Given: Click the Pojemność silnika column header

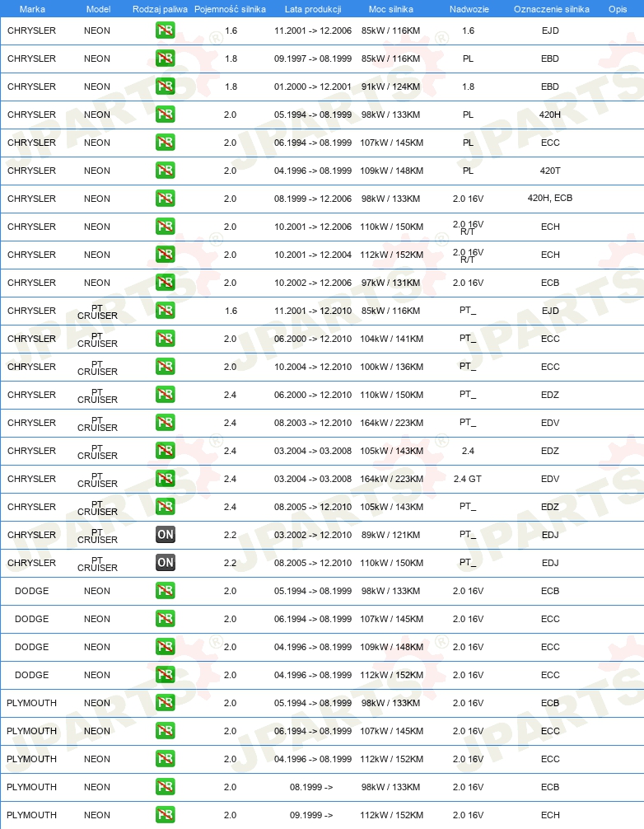Looking at the screenshot, I should click(231, 9).
